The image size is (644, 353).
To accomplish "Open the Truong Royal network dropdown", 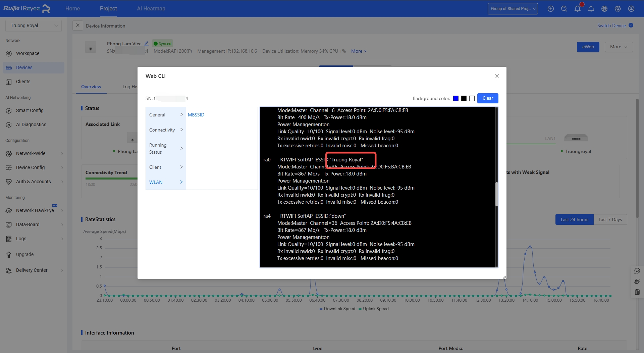I will pos(34,26).
